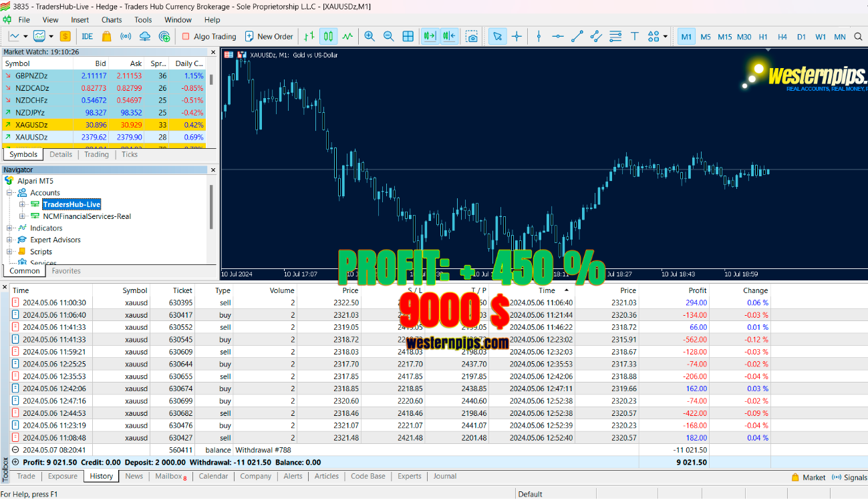This screenshot has width=868, height=500.
Task: Open chart type dropdown arrow
Action: pos(25,36)
